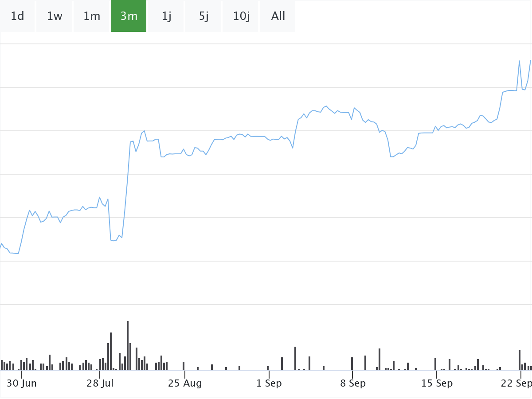Click the tall volume bar near 22 Sep
This screenshot has height=399, width=532.
pos(520,360)
